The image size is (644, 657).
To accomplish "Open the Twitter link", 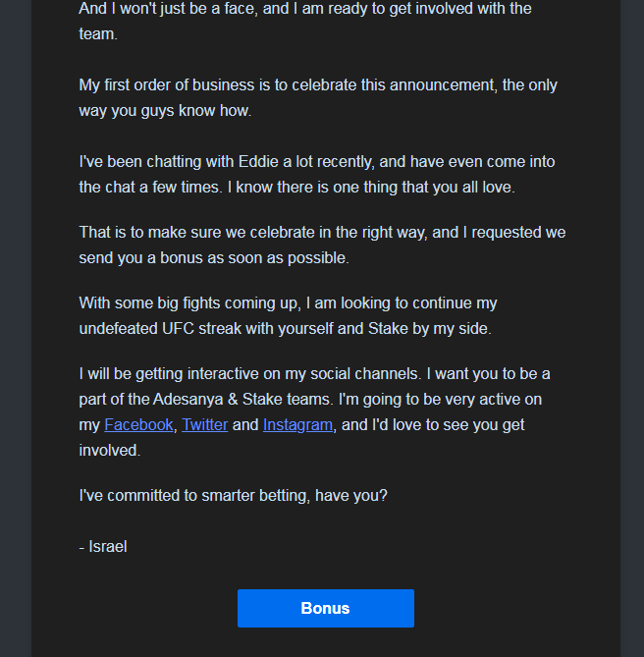I will click(205, 425).
